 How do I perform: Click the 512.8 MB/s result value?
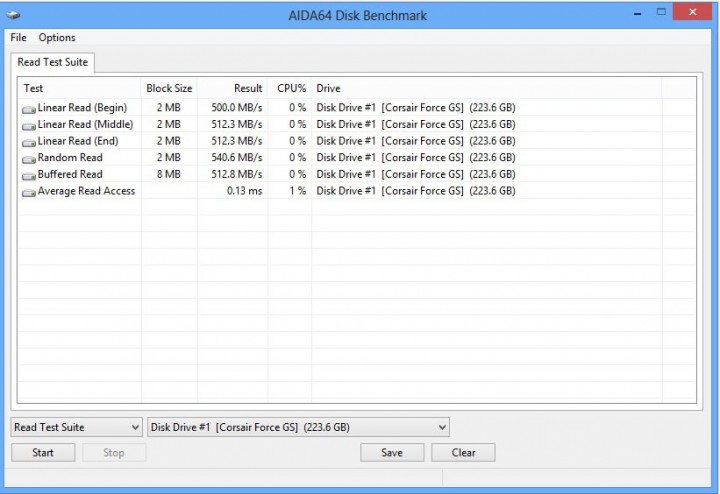coord(236,174)
